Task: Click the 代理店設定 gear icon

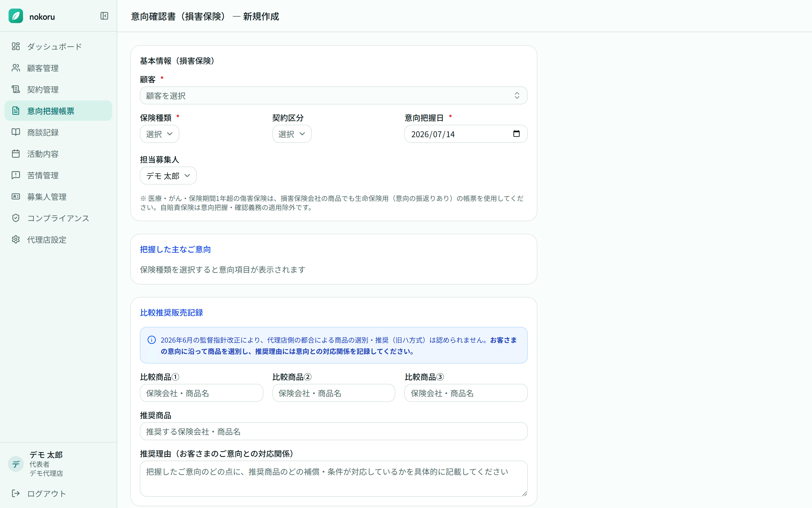Action: tap(16, 240)
